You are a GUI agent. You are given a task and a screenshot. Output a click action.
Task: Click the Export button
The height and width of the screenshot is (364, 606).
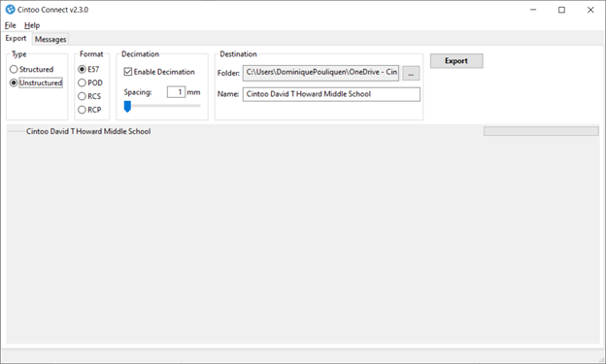(x=456, y=61)
